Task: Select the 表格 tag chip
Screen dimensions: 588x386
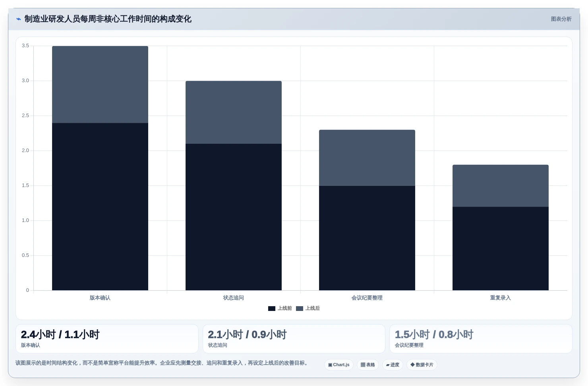Action: point(368,365)
